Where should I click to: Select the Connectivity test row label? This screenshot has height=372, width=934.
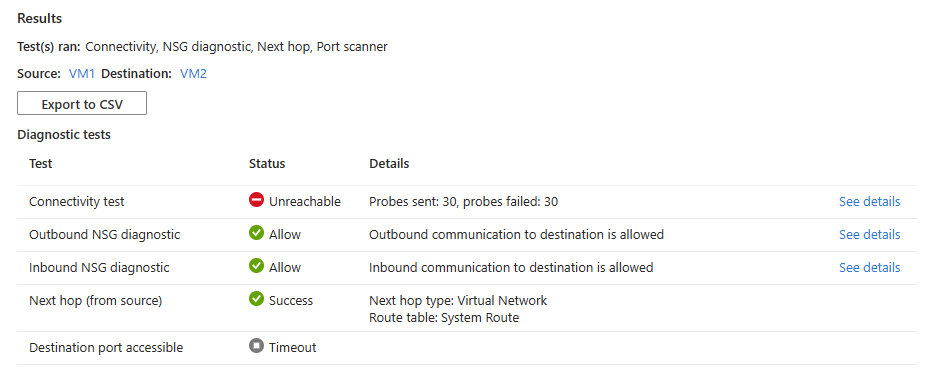point(77,201)
